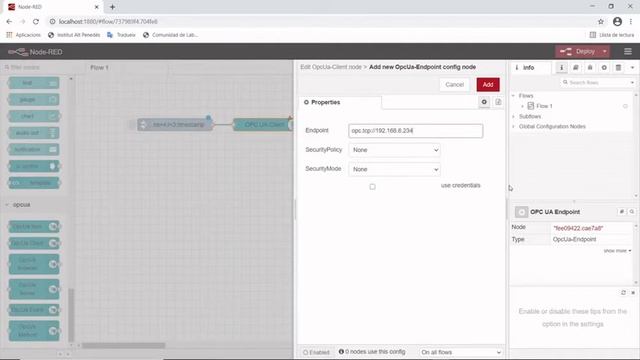Image resolution: width=640 pixels, height=360 pixels.
Task: Select the audio out palette node
Action: (34, 133)
